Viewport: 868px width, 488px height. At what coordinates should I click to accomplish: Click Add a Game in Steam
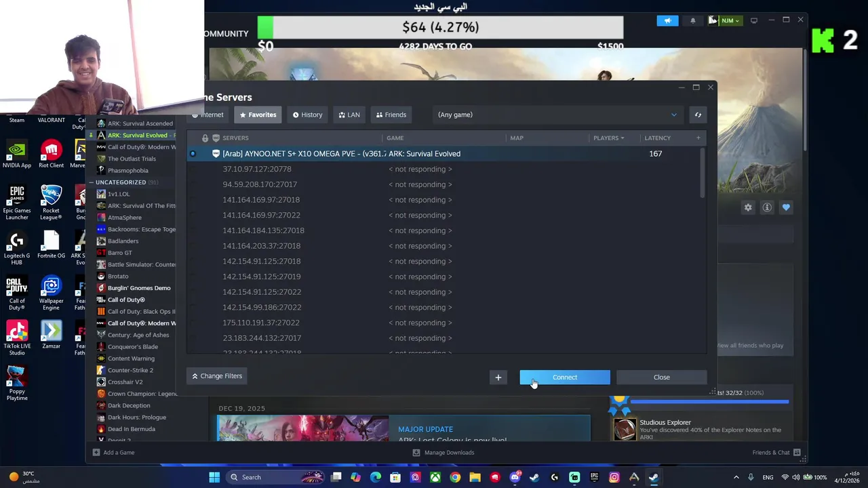tap(113, 453)
